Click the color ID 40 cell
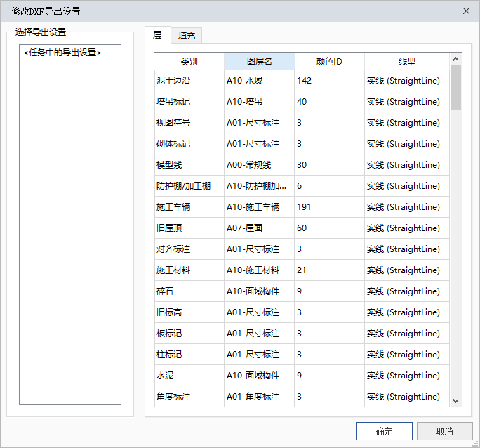 pyautogui.click(x=329, y=102)
